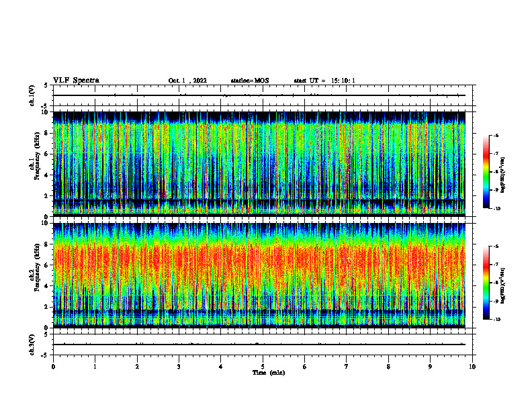This screenshot has width=532, height=411.
Task: Click the -10 label on ch.1 colorbar
Action: click(x=497, y=209)
